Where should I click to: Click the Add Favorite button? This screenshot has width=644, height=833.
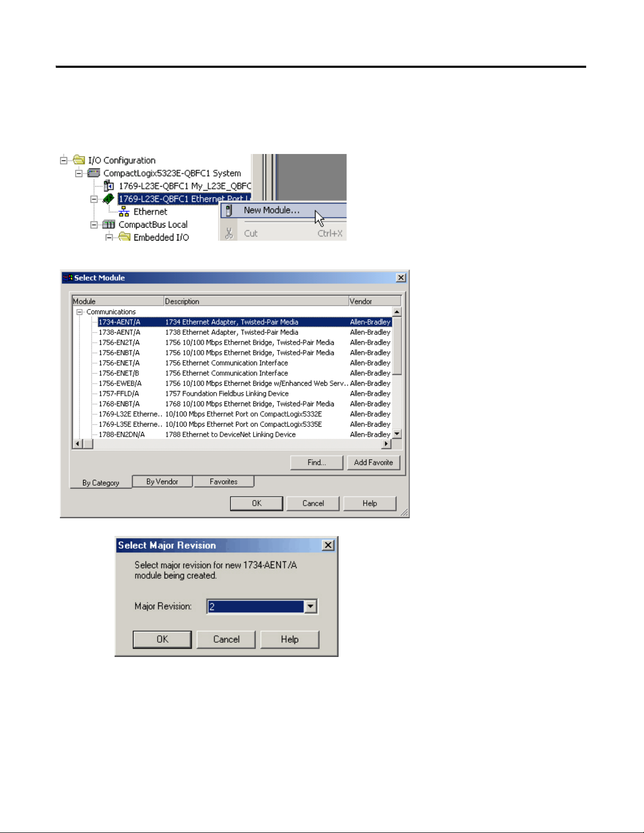coord(373,462)
